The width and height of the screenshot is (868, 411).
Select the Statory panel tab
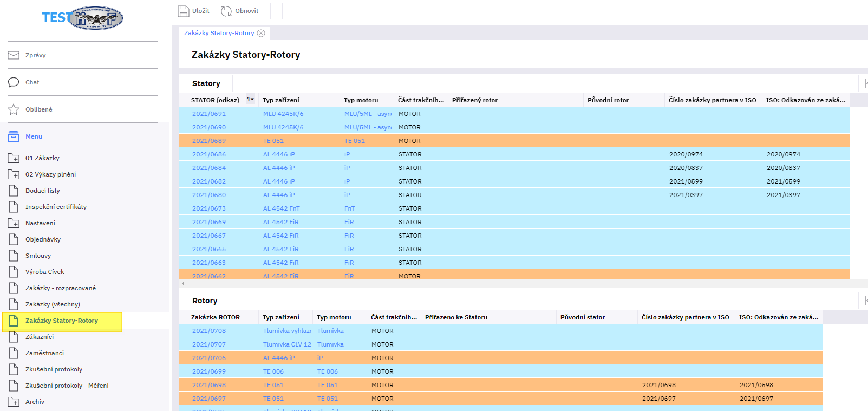(206, 83)
